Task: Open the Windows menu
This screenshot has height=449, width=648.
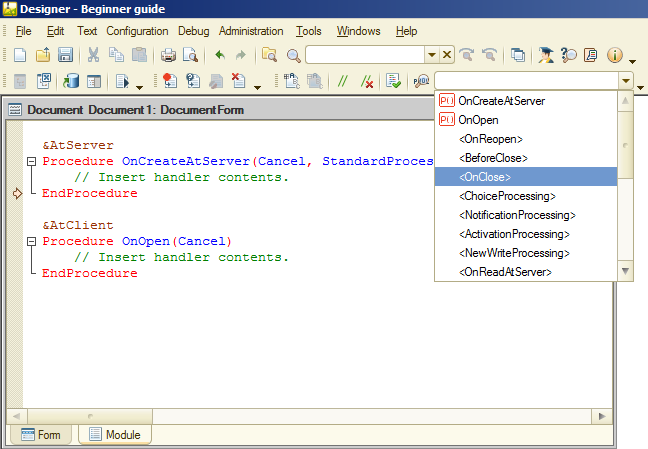Action: pyautogui.click(x=358, y=31)
